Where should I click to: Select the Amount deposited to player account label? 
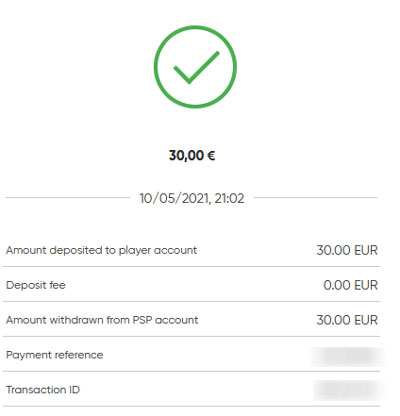click(x=101, y=250)
